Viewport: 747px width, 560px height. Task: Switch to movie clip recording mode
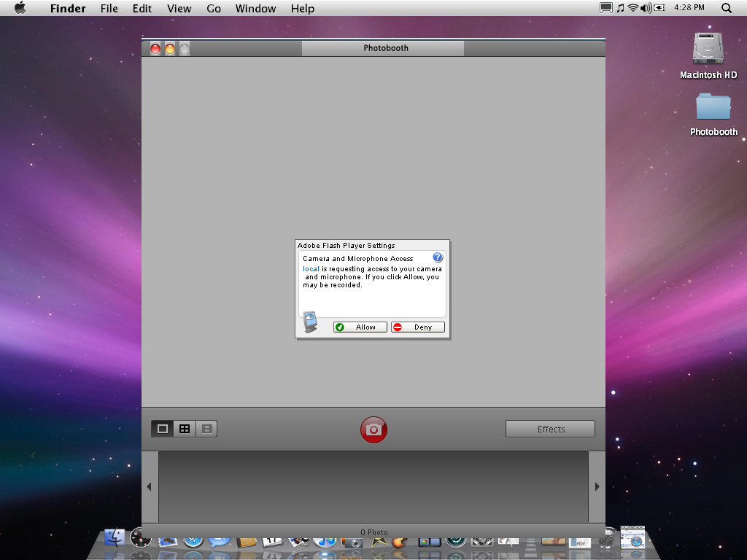pos(206,429)
